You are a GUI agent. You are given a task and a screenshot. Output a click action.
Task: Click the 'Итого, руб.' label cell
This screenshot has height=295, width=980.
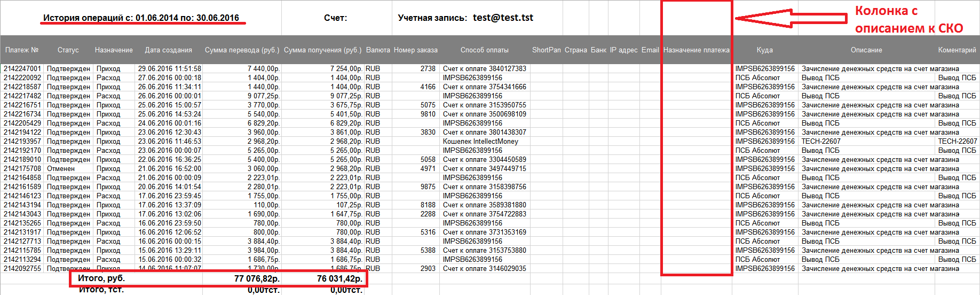pyautogui.click(x=101, y=278)
